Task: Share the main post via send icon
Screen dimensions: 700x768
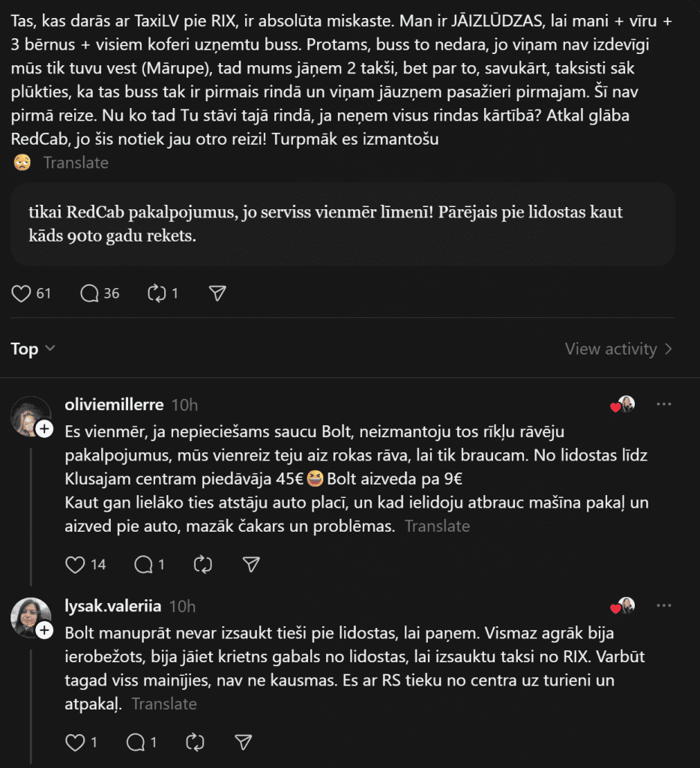Action: [x=217, y=293]
